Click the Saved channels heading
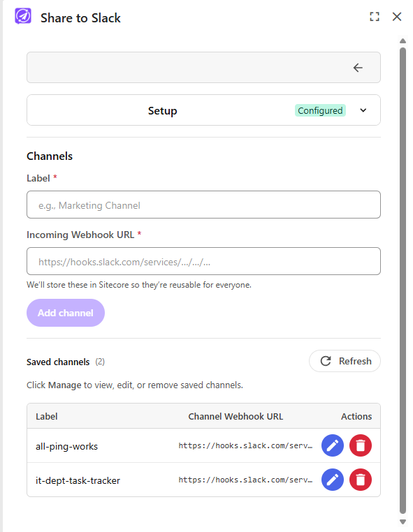 tap(58, 362)
